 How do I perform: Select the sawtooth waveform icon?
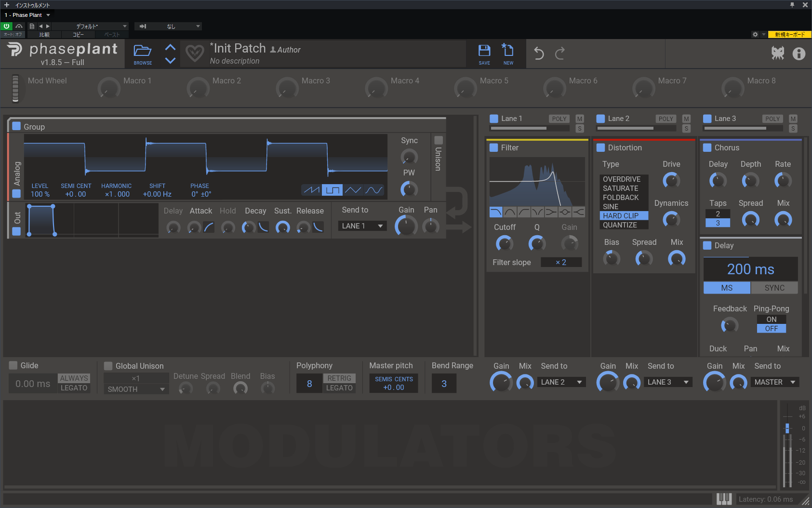tap(311, 190)
